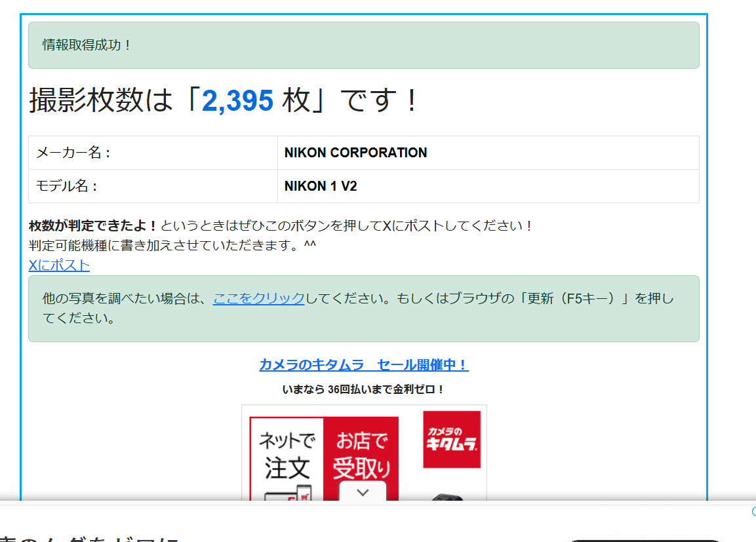Select the NIKON 1 V2 model value
This screenshot has height=542, width=756.
pyautogui.click(x=321, y=186)
